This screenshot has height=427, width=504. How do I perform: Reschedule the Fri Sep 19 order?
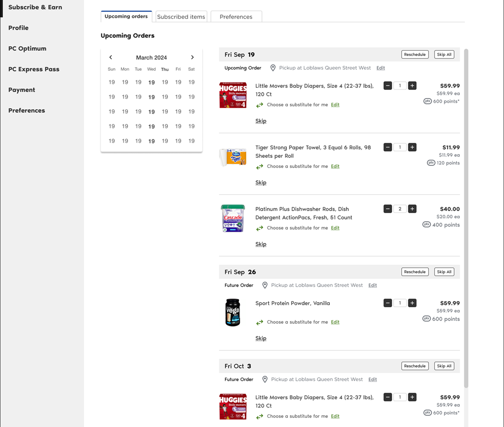(415, 55)
